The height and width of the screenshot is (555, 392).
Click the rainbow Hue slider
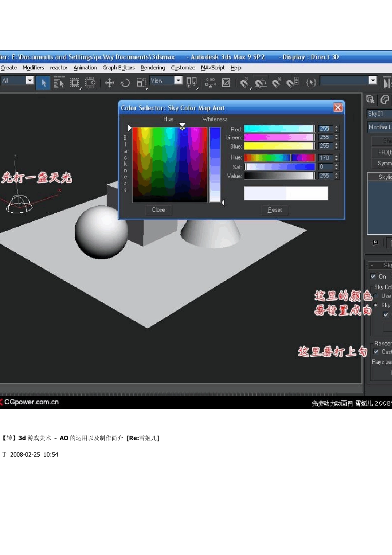pos(279,158)
